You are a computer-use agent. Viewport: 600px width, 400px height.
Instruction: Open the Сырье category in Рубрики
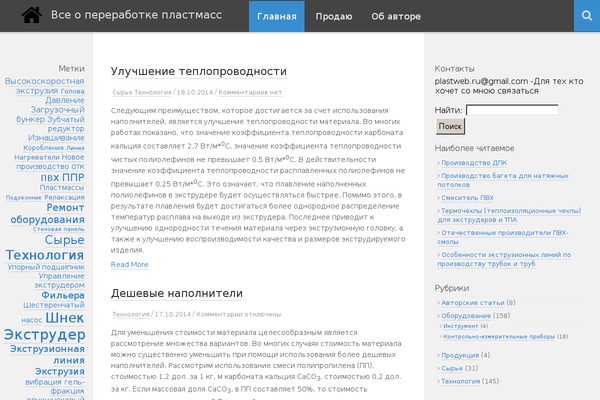tap(452, 368)
